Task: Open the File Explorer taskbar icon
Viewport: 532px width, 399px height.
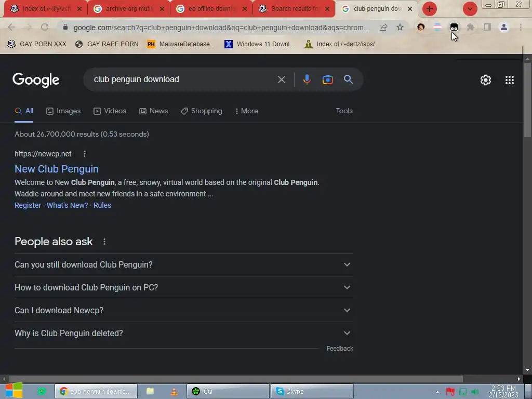Action: pyautogui.click(x=150, y=391)
